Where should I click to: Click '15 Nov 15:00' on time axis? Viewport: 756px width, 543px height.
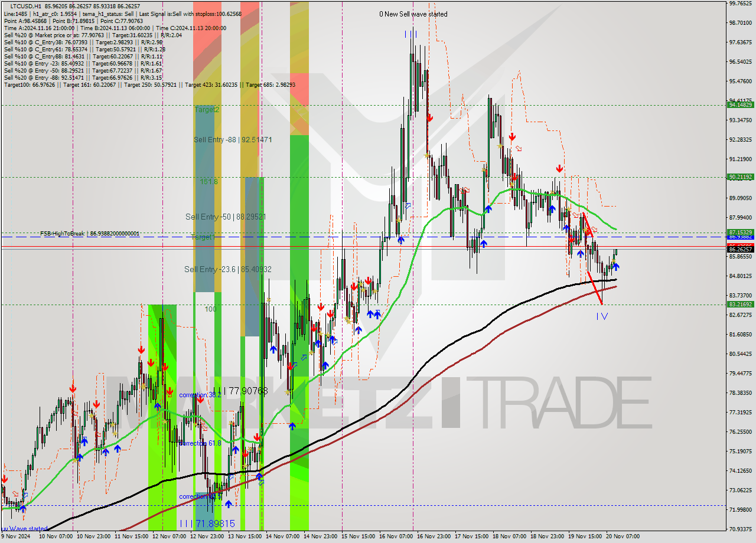pyautogui.click(x=358, y=537)
